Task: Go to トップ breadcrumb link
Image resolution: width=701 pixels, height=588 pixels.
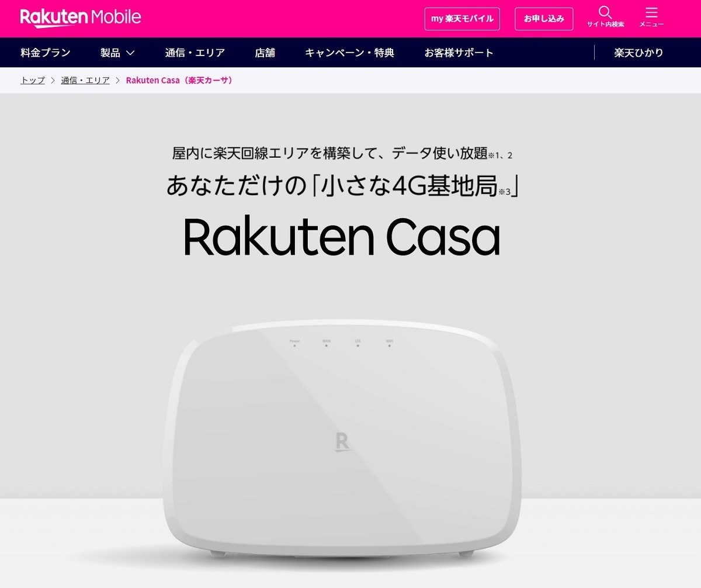Action: point(33,81)
